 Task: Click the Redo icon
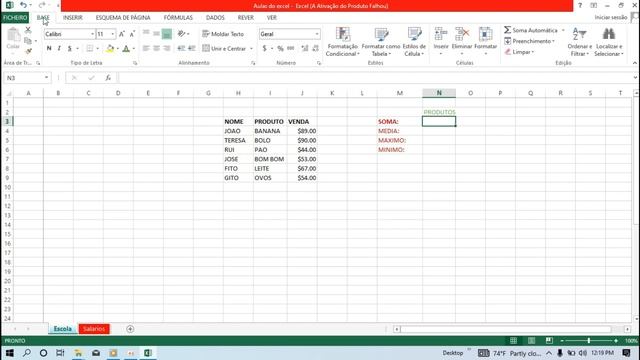coord(42,5)
